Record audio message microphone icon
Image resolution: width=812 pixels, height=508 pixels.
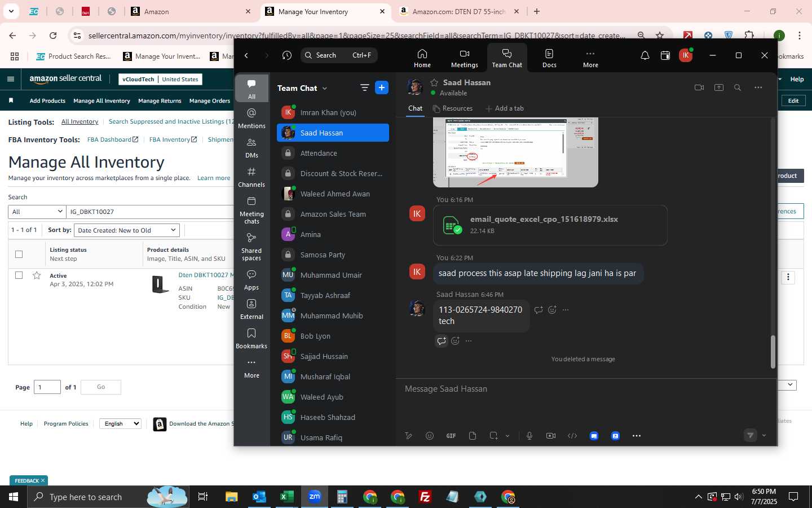pos(529,436)
